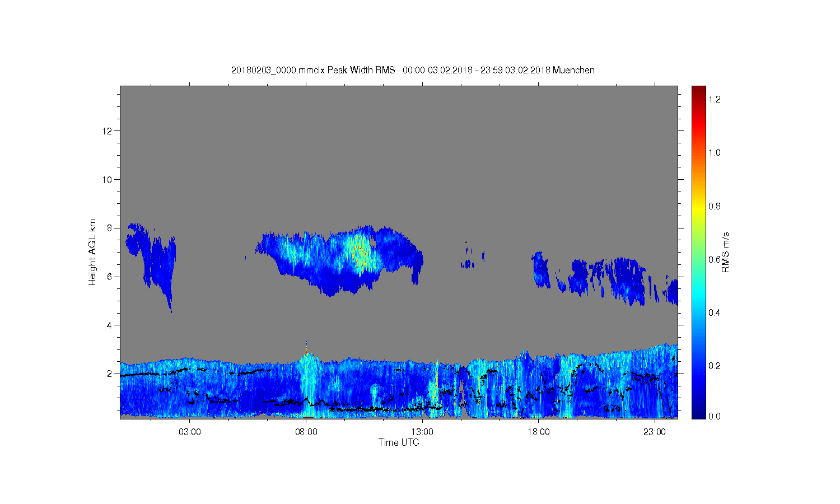The image size is (840, 504).
Task: Click the colorbar value 0.0
Action: click(x=715, y=416)
